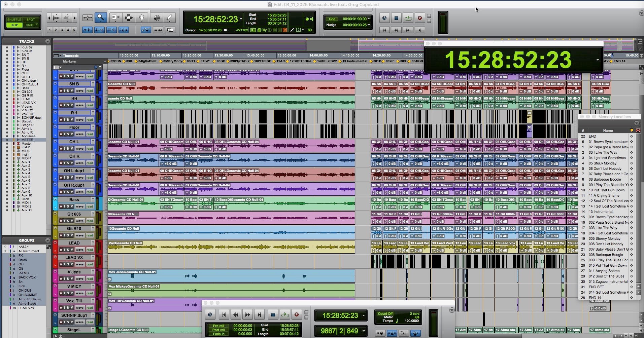Click zoom preset button 3

pyautogui.click(x=62, y=30)
